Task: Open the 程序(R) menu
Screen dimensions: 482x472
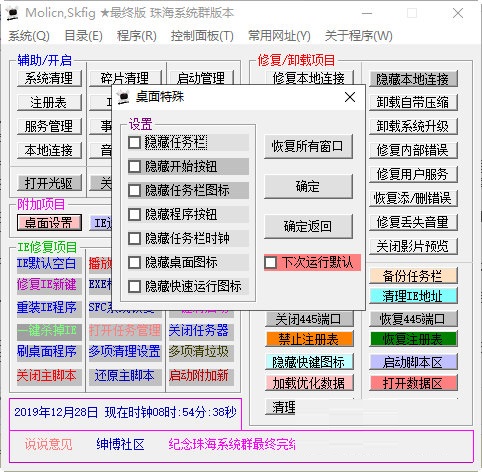Action: [137, 36]
